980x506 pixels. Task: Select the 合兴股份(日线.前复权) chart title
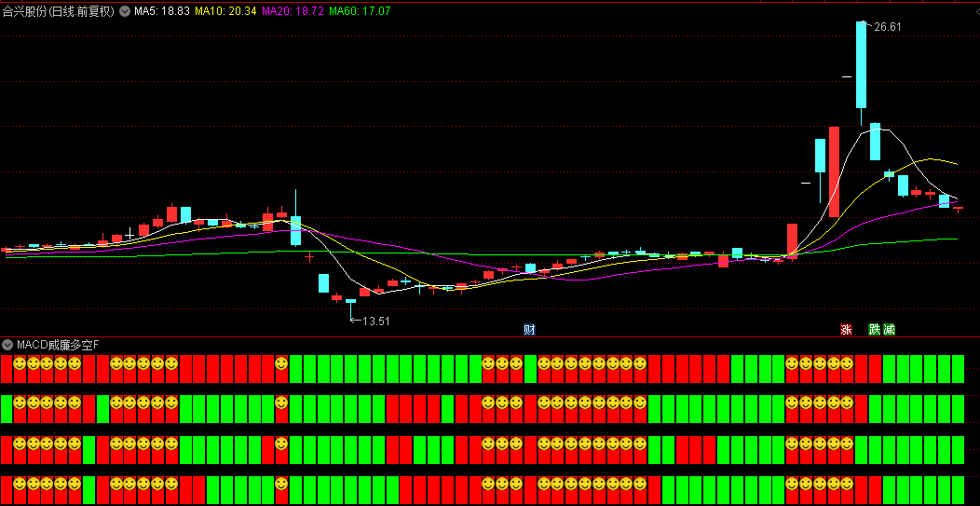point(59,10)
